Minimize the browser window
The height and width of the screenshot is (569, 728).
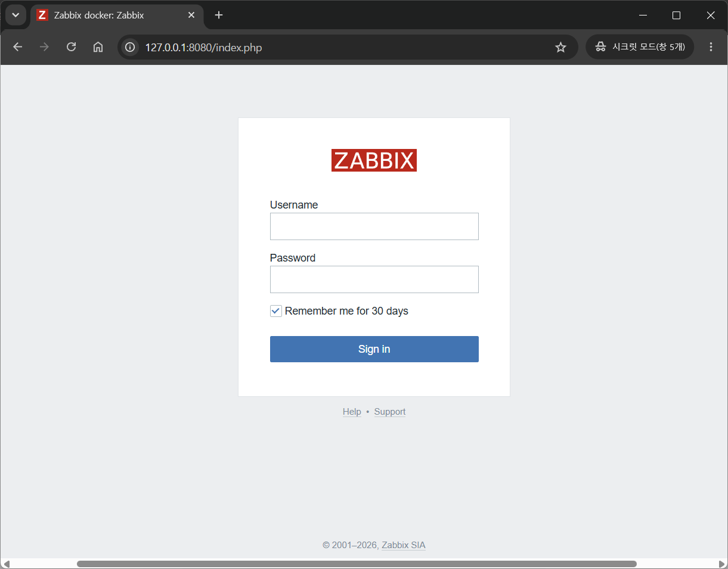pos(643,15)
